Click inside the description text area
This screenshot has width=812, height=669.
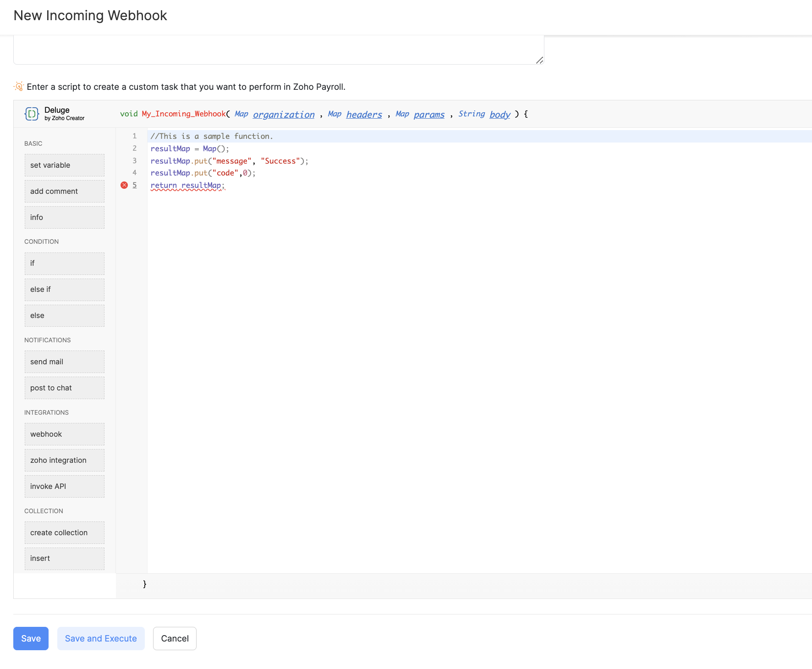(279, 49)
